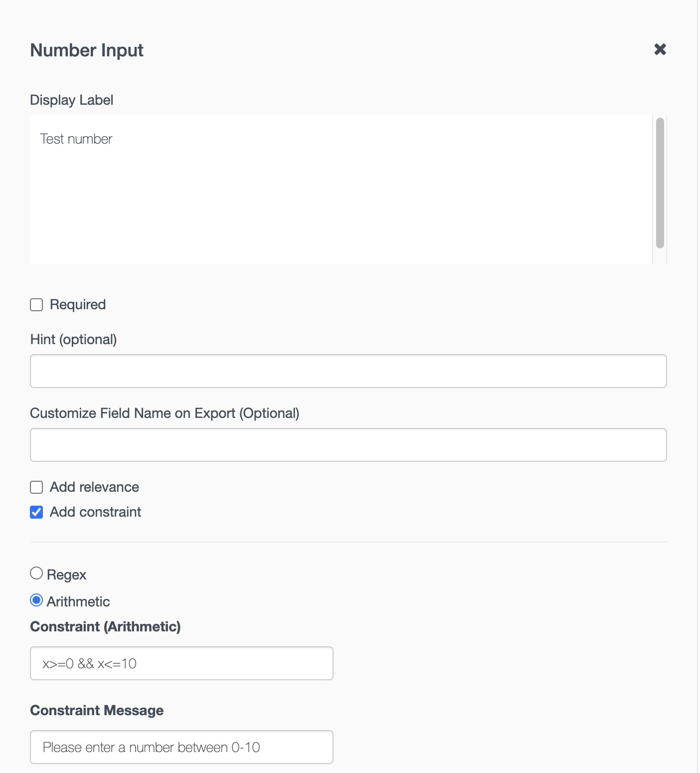The width and height of the screenshot is (700, 773).
Task: Click the "Regex" option label text
Action: tap(66, 575)
